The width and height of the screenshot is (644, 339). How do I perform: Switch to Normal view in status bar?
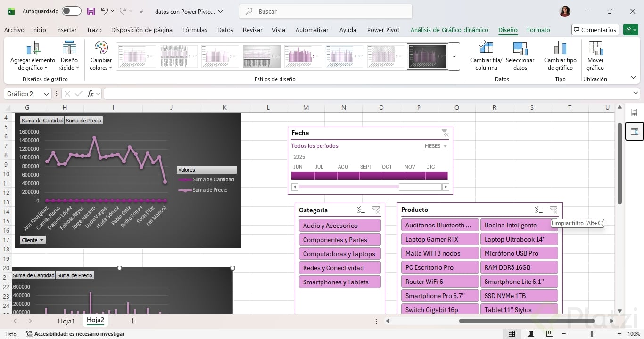coord(512,334)
